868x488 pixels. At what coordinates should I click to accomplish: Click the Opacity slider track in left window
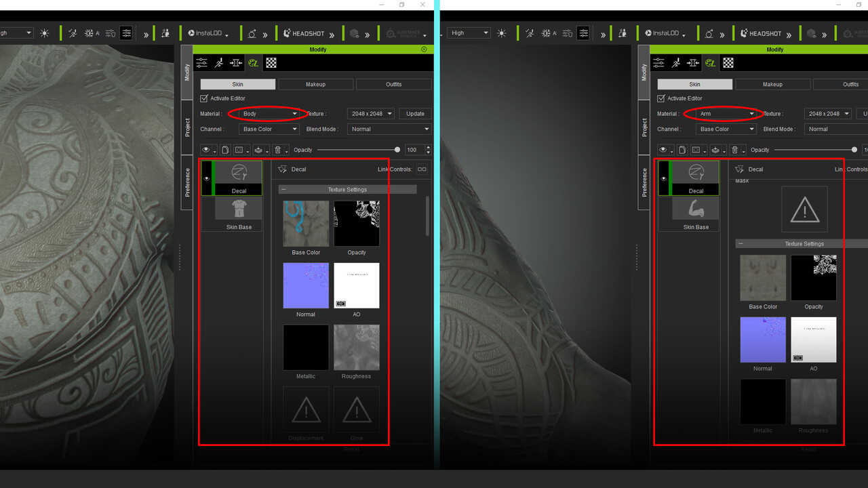[357, 150]
